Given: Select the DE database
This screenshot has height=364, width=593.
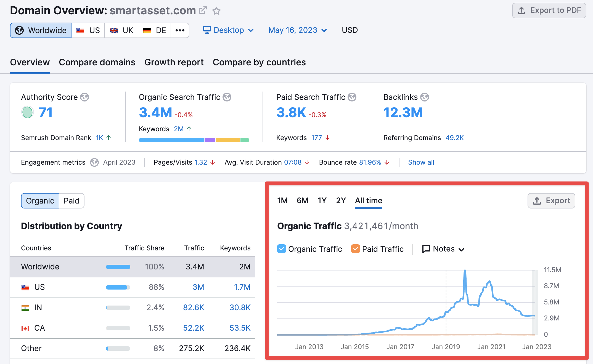Looking at the screenshot, I should coord(155,30).
